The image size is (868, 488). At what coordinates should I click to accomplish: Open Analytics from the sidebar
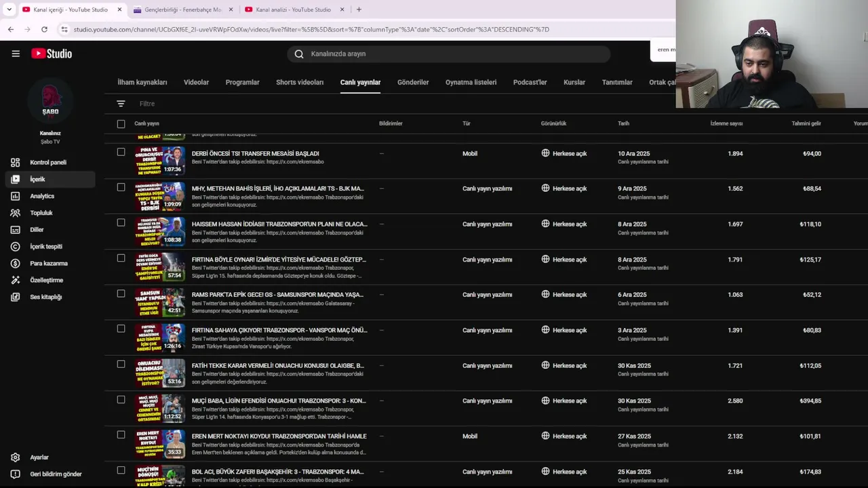pos(42,197)
